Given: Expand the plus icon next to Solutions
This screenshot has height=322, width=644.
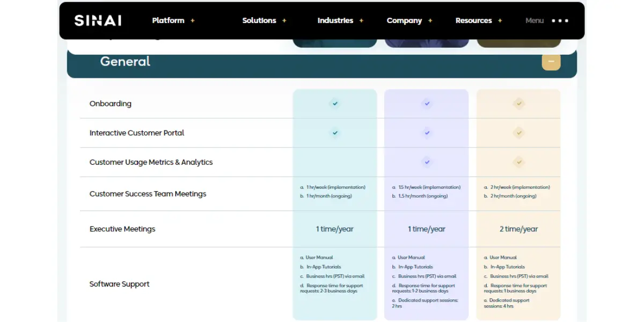Looking at the screenshot, I should pyautogui.click(x=284, y=20).
